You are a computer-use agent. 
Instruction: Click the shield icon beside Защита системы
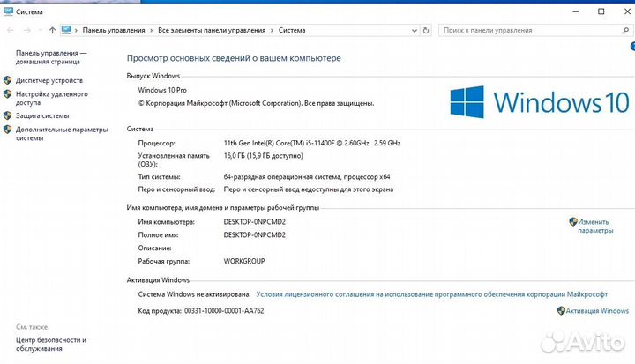(7, 115)
